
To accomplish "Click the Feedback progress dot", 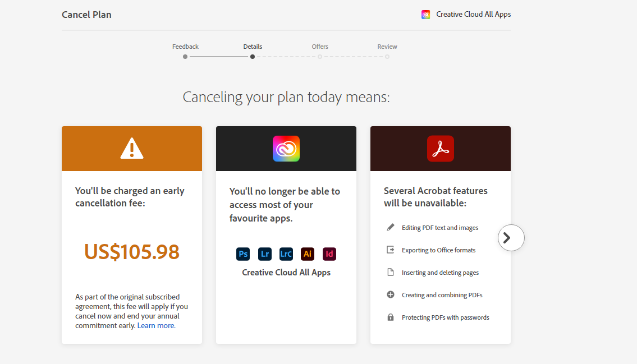I will (185, 57).
